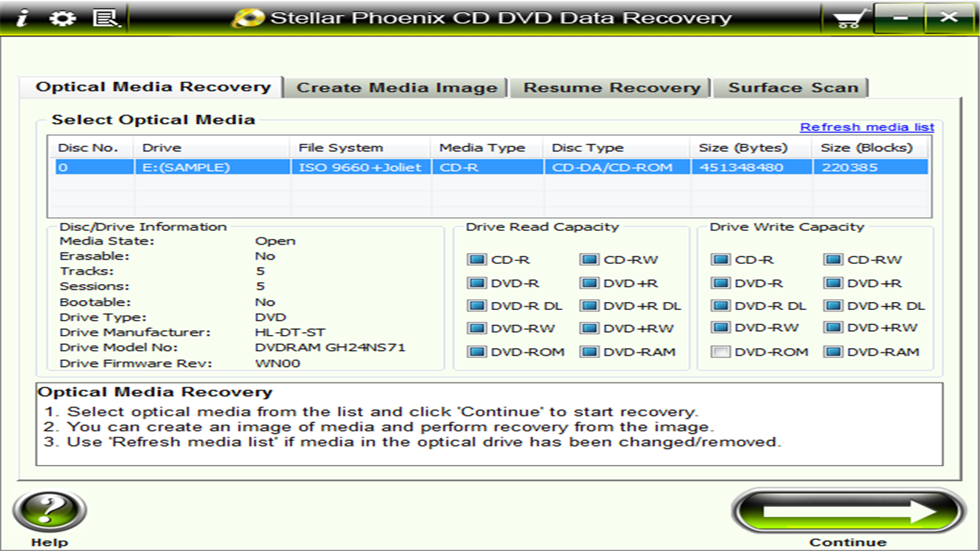Viewport: 980px width, 551px height.
Task: Toggle DVD-R DL checkbox in Drive Write Capacity
Action: 720,306
